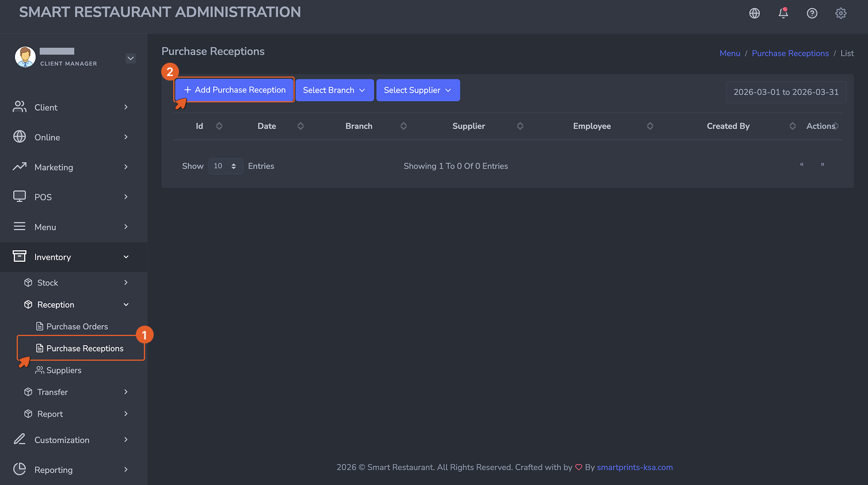The width and height of the screenshot is (868, 485).
Task: Click the Report cube icon
Action: click(x=28, y=414)
